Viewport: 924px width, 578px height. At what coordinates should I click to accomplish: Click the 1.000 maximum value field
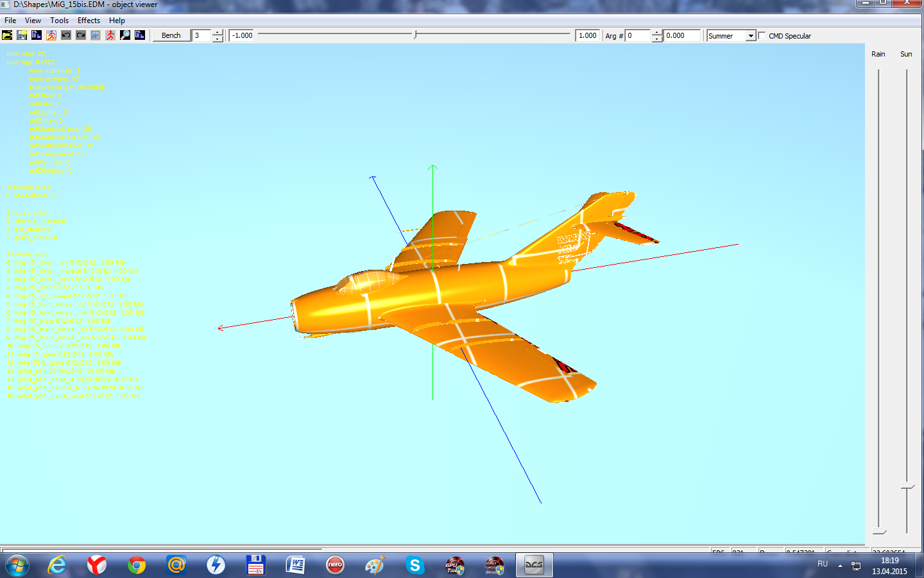tap(588, 35)
